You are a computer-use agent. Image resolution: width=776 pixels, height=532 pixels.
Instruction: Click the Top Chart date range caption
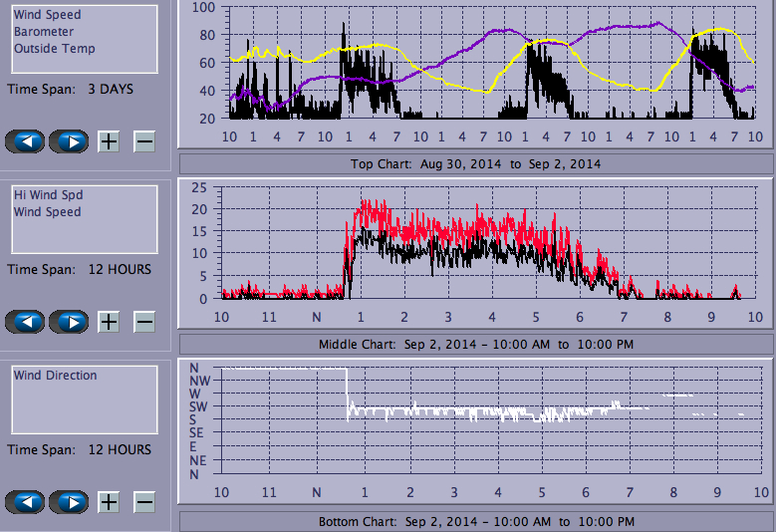[x=475, y=163]
